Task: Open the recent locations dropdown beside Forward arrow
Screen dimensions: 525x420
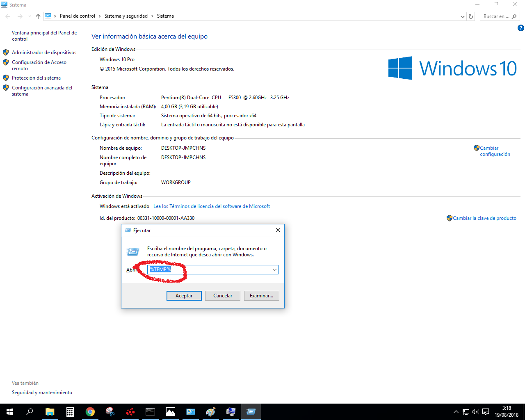Action: [30, 16]
